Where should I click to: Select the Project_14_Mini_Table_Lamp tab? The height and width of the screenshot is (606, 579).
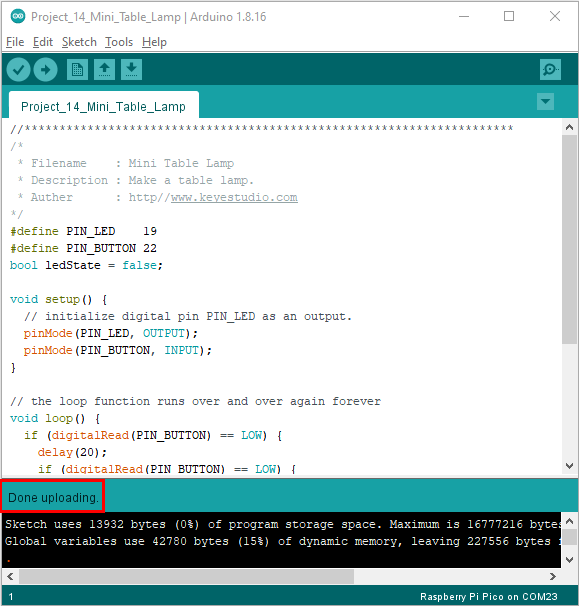point(104,106)
